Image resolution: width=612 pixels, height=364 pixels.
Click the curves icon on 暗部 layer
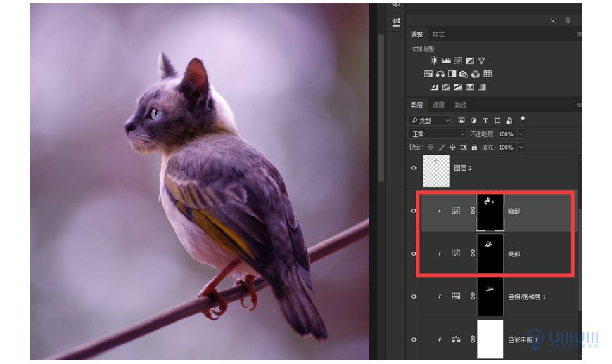[456, 210]
